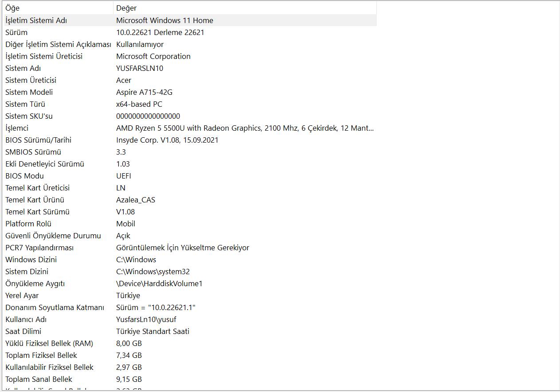This screenshot has height=392, width=560.
Task: Click the Öğe column header
Action: pos(57,8)
